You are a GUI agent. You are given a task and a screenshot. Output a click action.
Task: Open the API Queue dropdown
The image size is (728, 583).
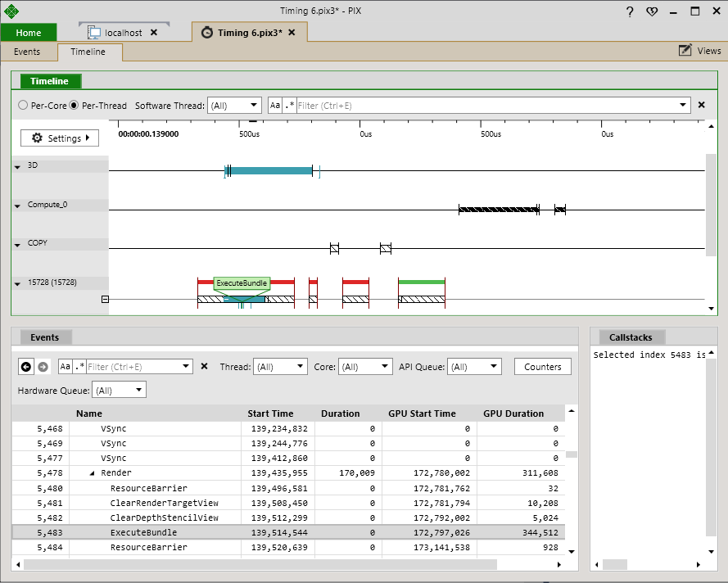pos(474,367)
